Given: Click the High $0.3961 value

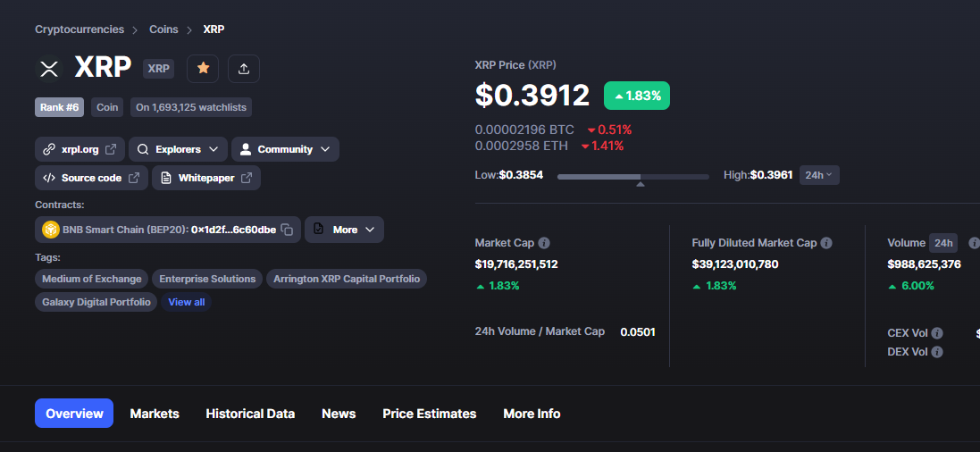Looking at the screenshot, I should pyautogui.click(x=771, y=175).
